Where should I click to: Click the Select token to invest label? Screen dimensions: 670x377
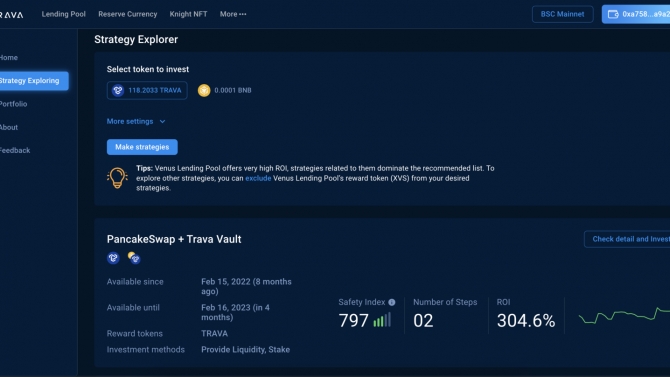click(148, 69)
